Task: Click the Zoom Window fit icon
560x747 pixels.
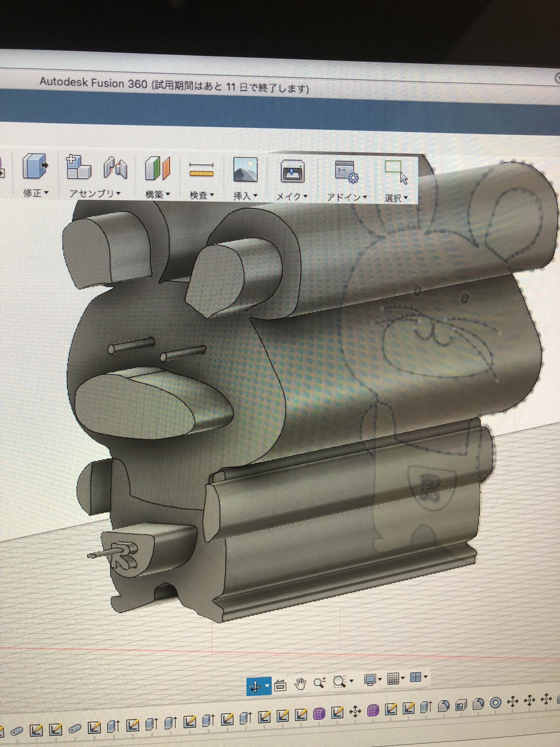Action: pyautogui.click(x=339, y=681)
